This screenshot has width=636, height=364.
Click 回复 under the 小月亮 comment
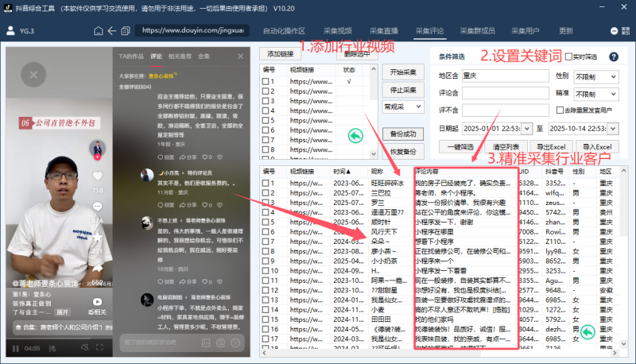point(166,205)
